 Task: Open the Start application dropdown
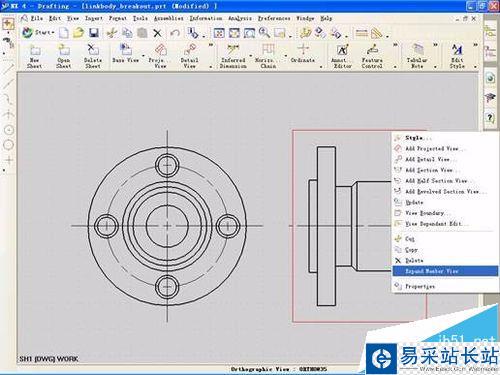(x=38, y=33)
